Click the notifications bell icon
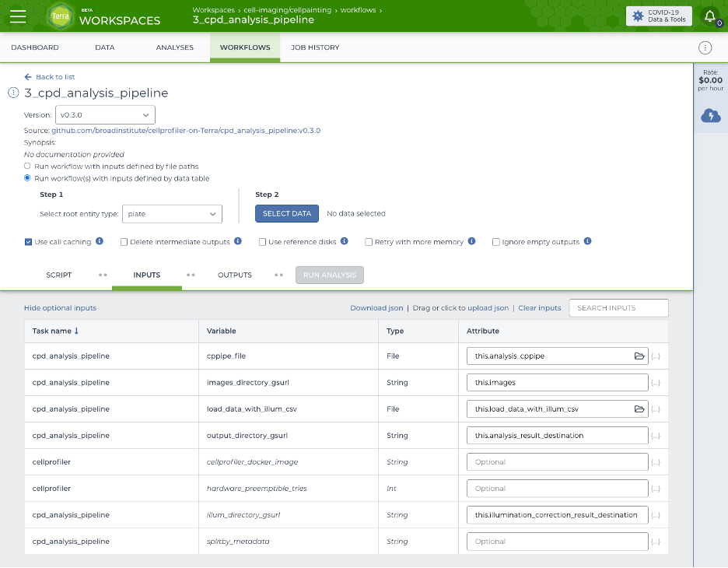 coord(709,16)
